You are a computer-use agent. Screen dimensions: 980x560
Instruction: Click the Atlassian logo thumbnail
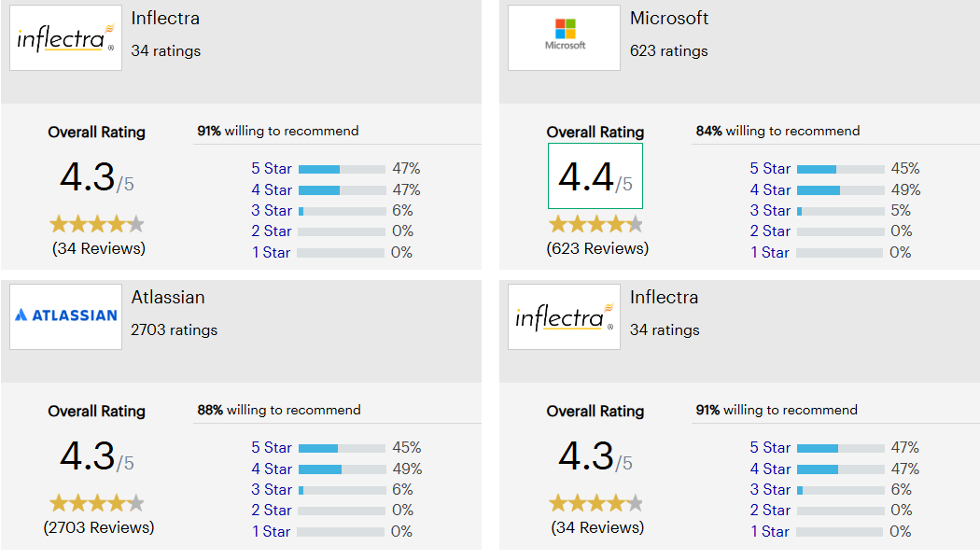(65, 316)
